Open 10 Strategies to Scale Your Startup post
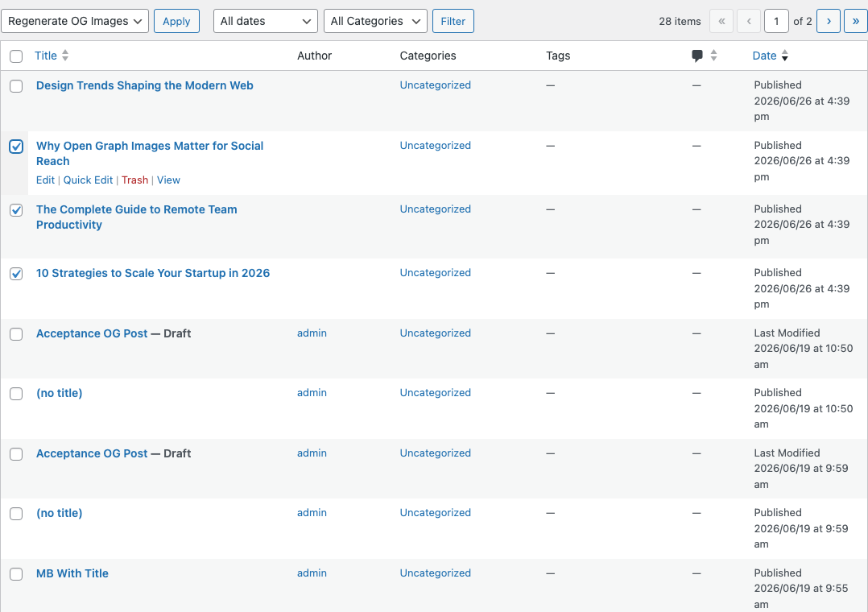 [x=153, y=273]
